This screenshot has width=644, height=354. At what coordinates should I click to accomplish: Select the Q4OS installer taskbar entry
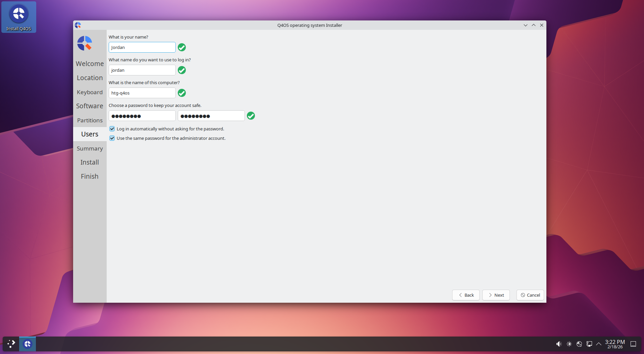pyautogui.click(x=28, y=344)
